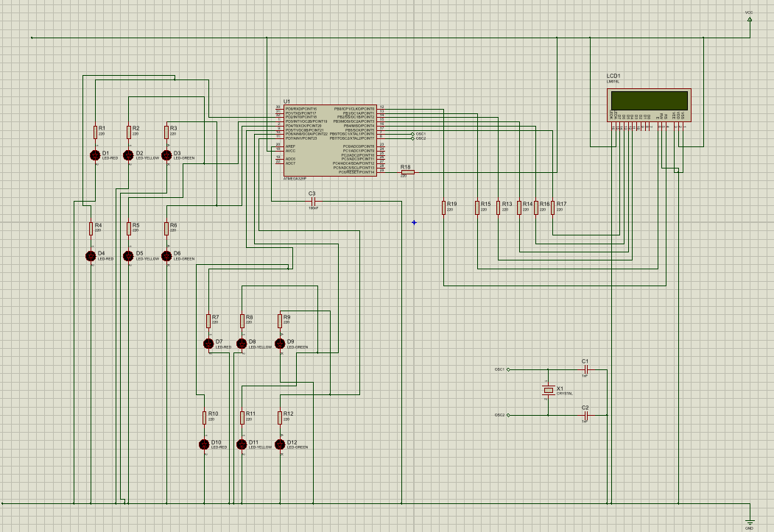Click the D7 red LED symbol

coord(208,344)
